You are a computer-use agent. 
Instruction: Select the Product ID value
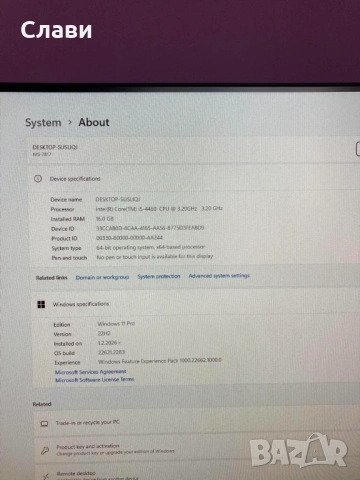pyautogui.click(x=129, y=238)
